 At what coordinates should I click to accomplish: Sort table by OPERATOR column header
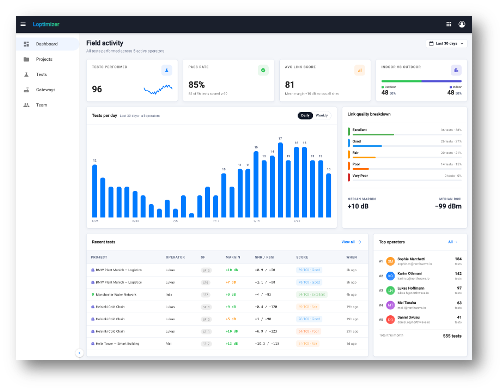(175, 257)
